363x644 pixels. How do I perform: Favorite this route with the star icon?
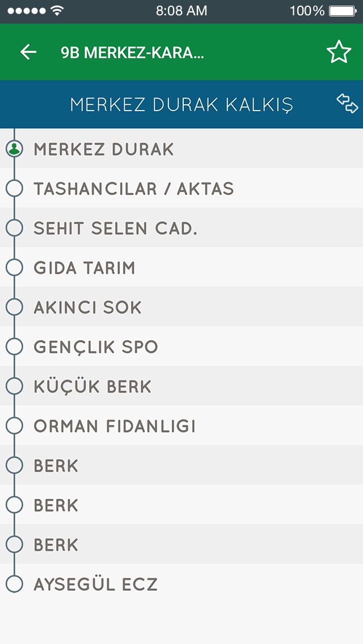pos(339,52)
